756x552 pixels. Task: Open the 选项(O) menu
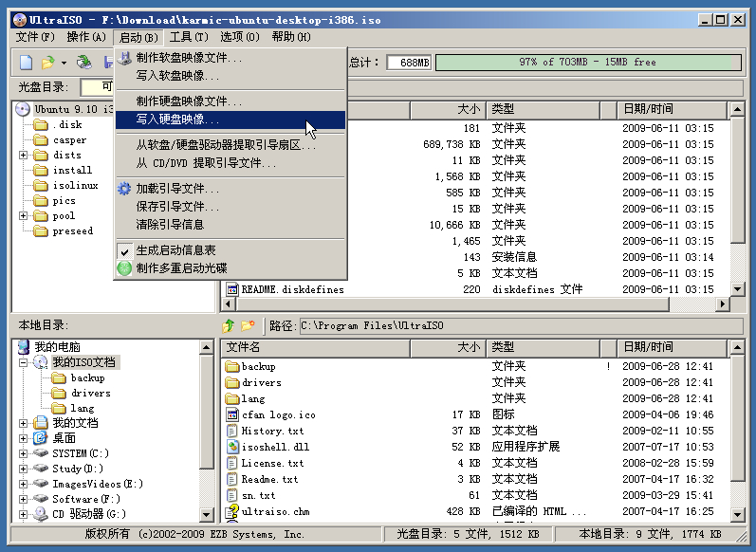[x=240, y=37]
